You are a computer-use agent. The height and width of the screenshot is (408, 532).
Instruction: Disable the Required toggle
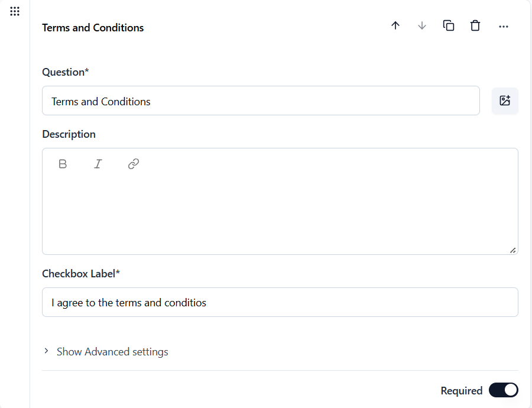503,390
